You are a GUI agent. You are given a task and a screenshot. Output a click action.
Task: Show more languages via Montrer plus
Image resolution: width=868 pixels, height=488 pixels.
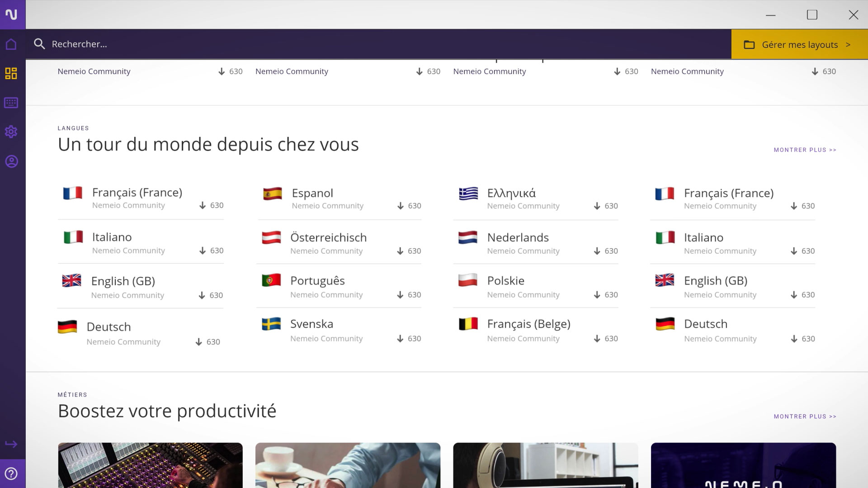click(805, 150)
